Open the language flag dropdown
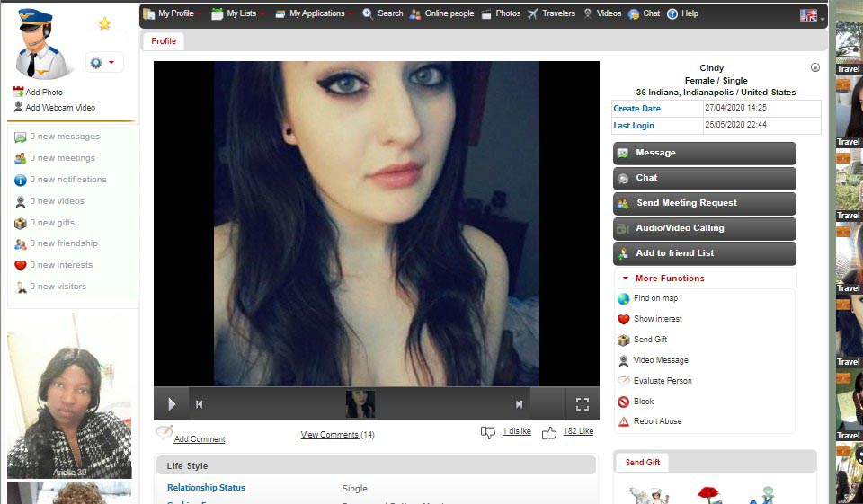 pyautogui.click(x=812, y=15)
